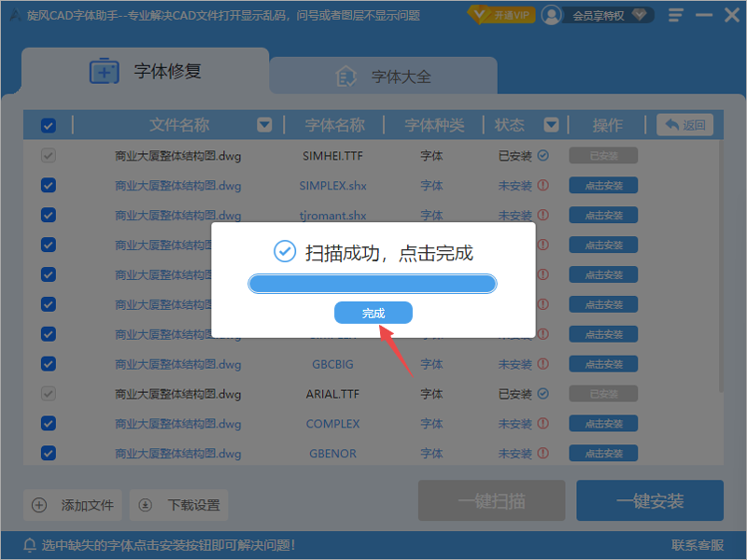The height and width of the screenshot is (560, 747).
Task: Click the add-file plus icon
Action: coord(39,505)
